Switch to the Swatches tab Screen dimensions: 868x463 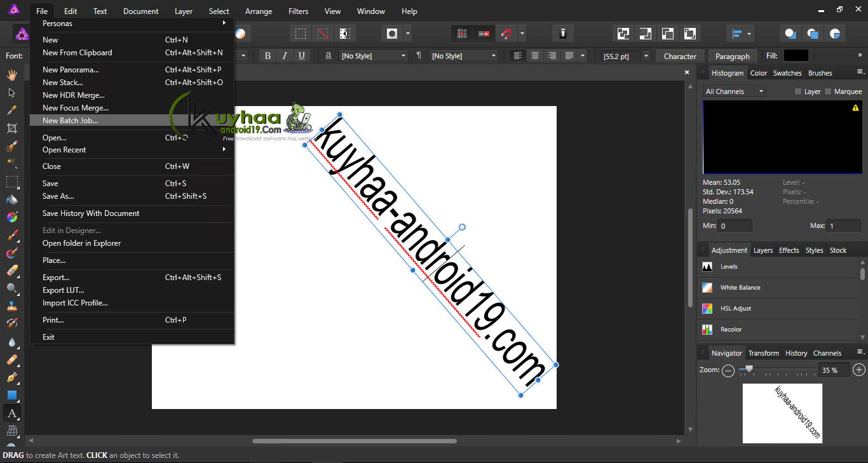click(x=787, y=73)
